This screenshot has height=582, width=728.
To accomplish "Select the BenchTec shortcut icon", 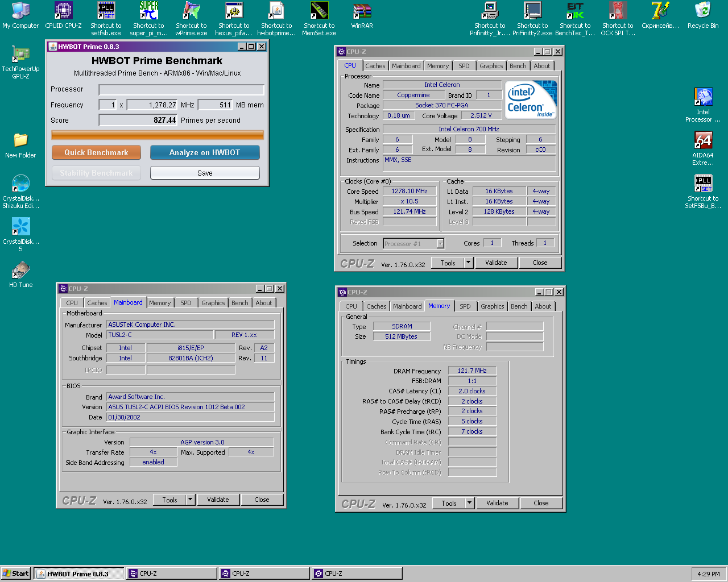I will pos(575,19).
